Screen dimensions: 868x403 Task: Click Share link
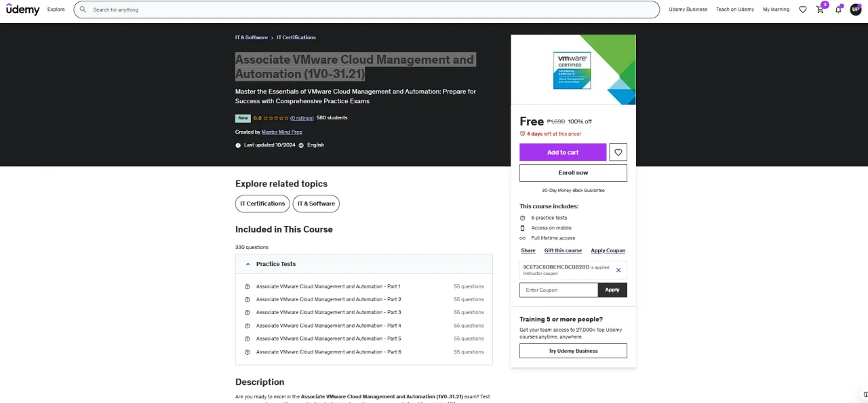528,251
